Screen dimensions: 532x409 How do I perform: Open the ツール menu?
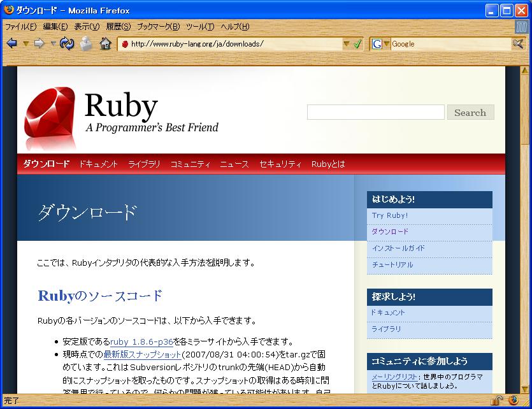pyautogui.click(x=200, y=27)
